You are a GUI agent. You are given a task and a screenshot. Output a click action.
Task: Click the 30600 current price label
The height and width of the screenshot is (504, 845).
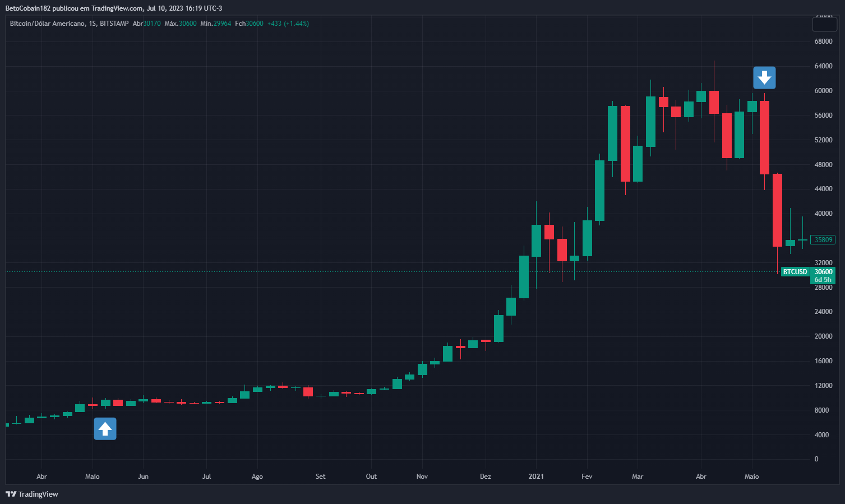click(x=823, y=272)
